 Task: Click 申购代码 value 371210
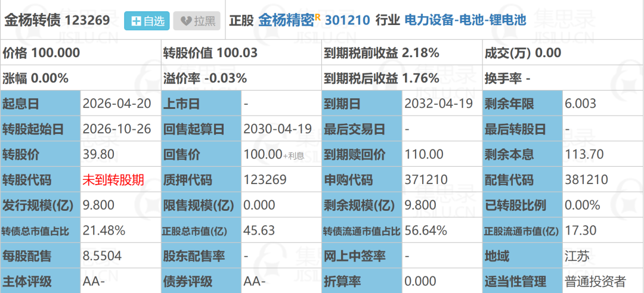pos(426,180)
